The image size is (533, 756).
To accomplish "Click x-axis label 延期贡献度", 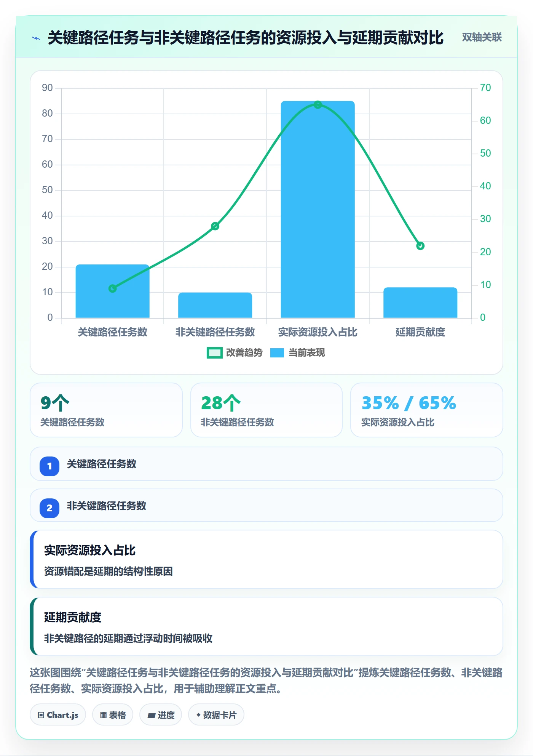I will [x=420, y=332].
